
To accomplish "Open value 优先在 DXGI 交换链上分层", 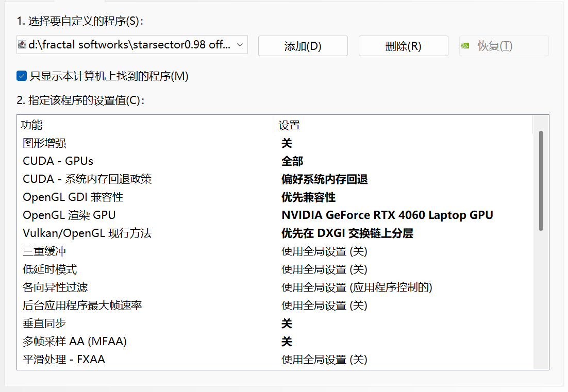I will (x=347, y=233).
